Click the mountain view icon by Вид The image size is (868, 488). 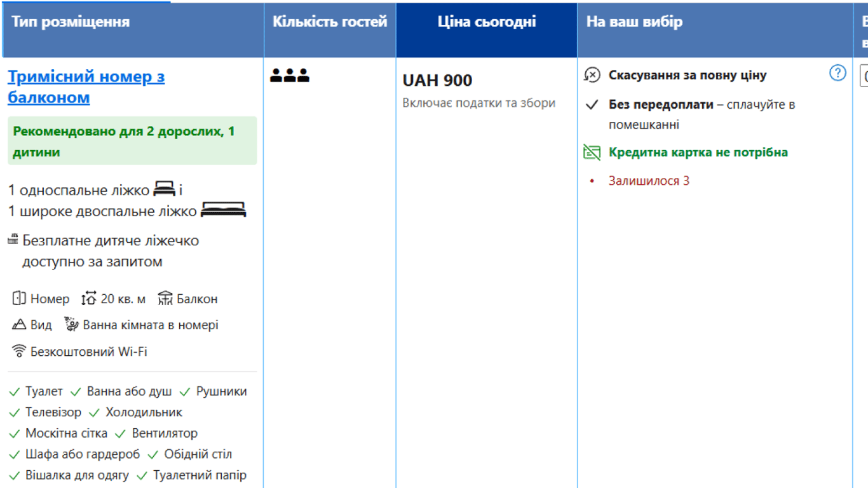pyautogui.click(x=19, y=325)
